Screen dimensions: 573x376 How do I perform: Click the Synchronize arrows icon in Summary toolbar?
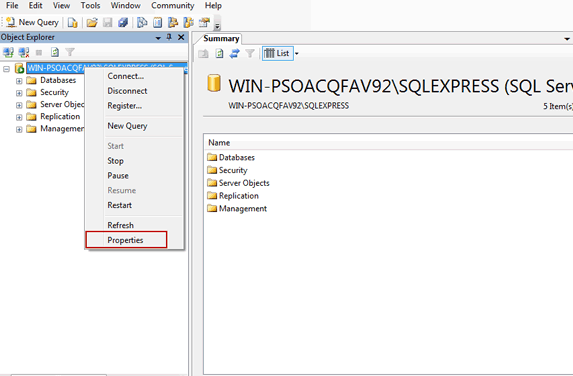tap(234, 54)
